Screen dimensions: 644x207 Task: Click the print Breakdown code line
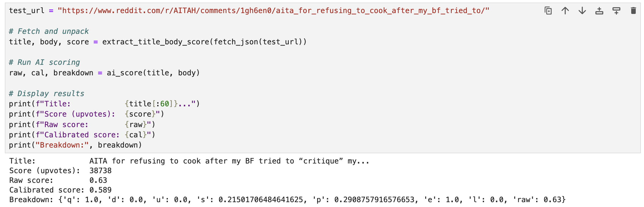[75, 145]
